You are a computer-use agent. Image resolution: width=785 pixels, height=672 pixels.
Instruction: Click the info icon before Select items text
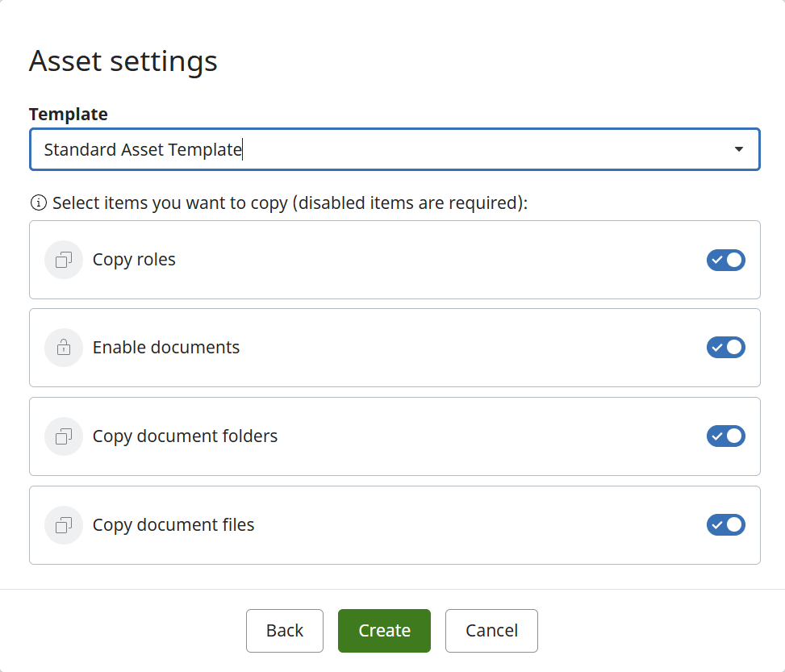[39, 202]
